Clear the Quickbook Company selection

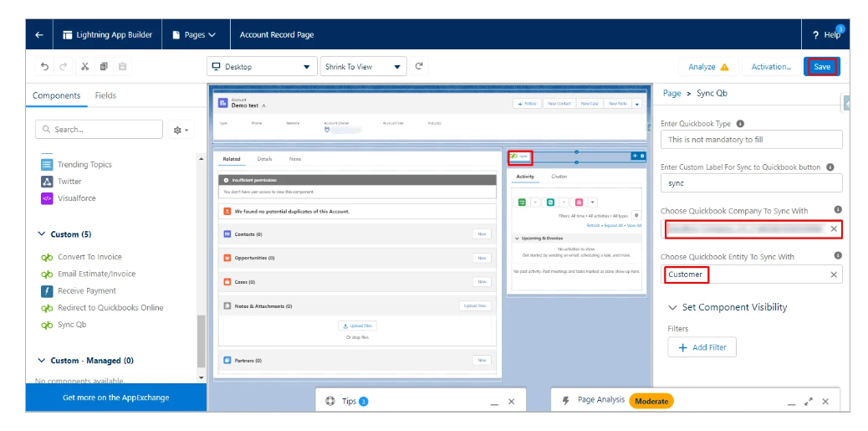(834, 228)
